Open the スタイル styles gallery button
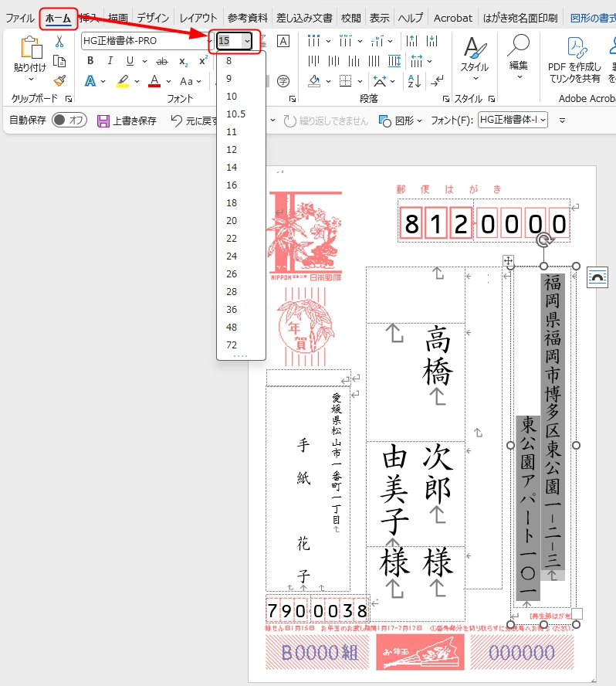 click(x=474, y=59)
